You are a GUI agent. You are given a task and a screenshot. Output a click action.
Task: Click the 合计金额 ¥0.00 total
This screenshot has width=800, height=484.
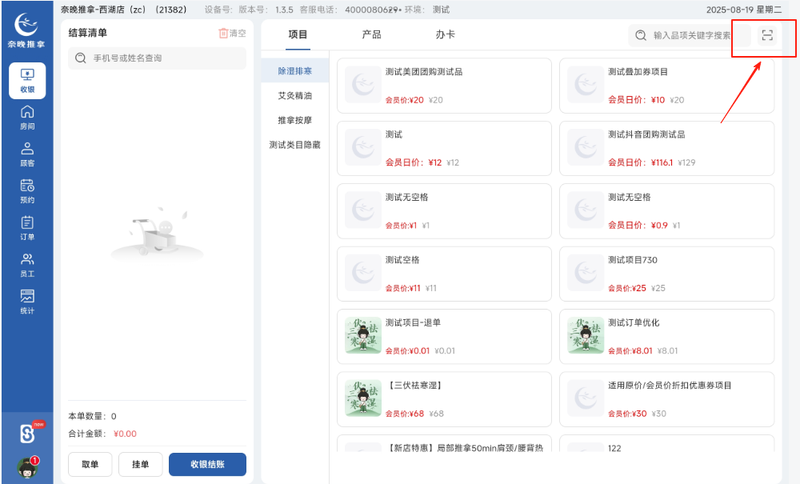(103, 434)
